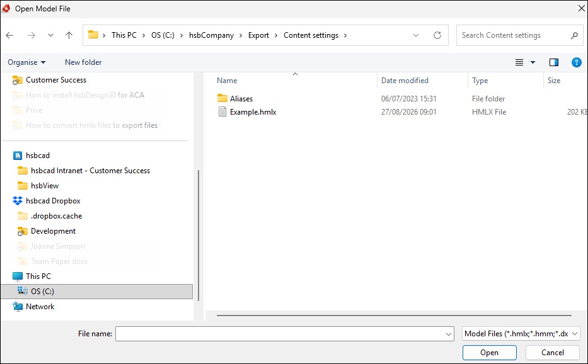Select This PC in navigation pane
Image resolution: width=588 pixels, height=364 pixels.
click(38, 276)
